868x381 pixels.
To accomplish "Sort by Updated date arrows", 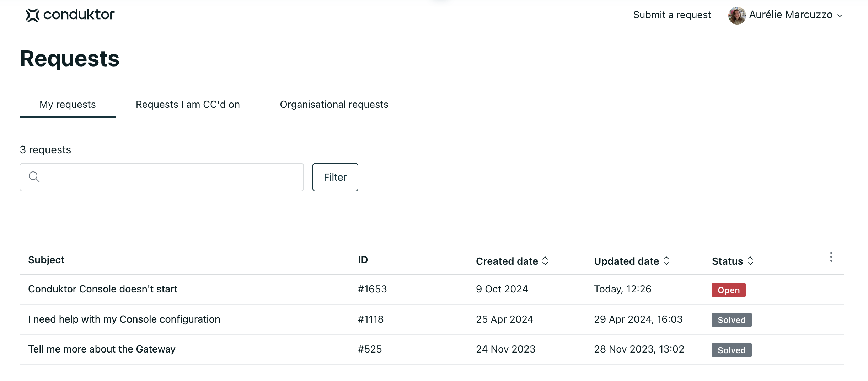I will (x=666, y=261).
